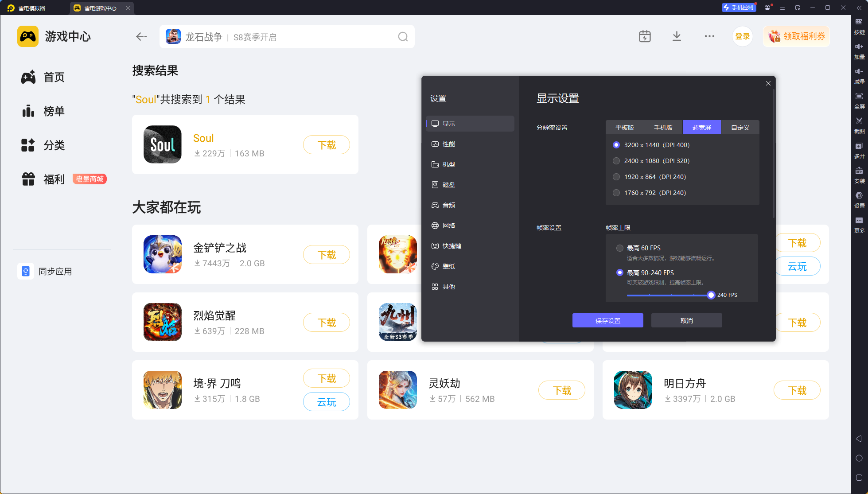The image size is (868, 494).
Task: Switch to the 平板版 resolution tab
Action: pos(624,128)
